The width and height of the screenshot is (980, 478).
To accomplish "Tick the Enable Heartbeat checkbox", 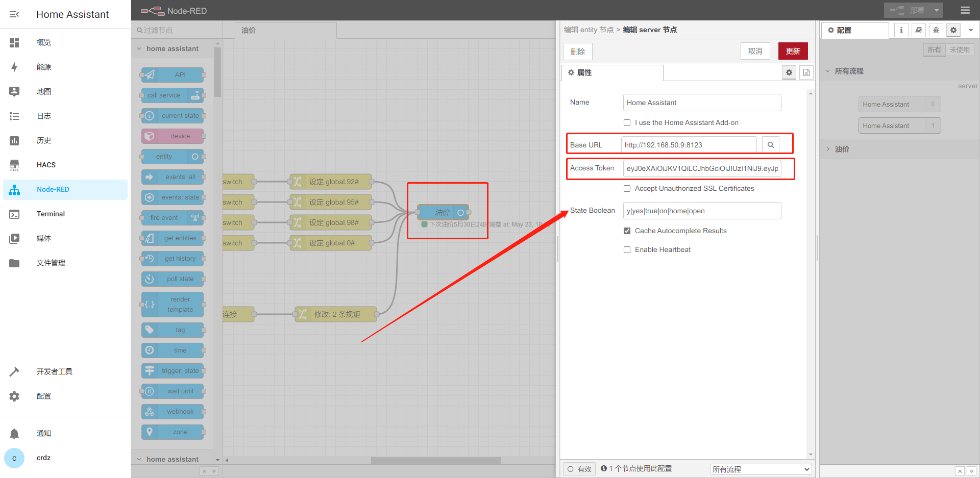I will (627, 250).
